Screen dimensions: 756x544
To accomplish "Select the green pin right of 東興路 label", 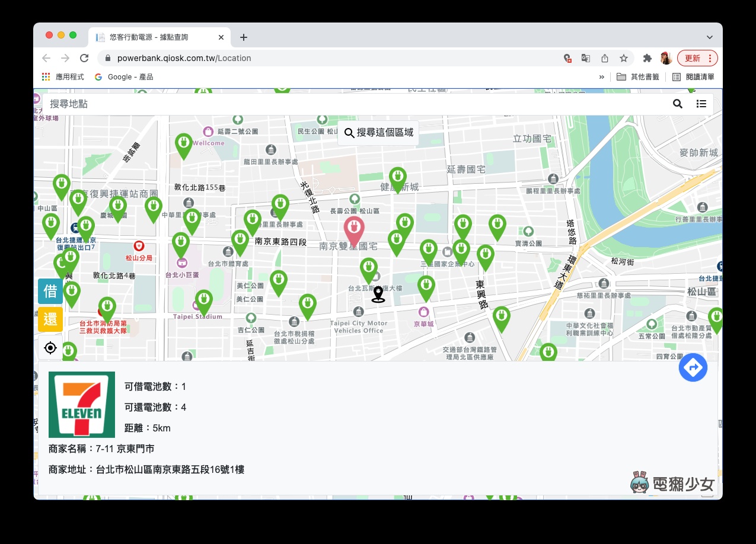I will point(502,319).
